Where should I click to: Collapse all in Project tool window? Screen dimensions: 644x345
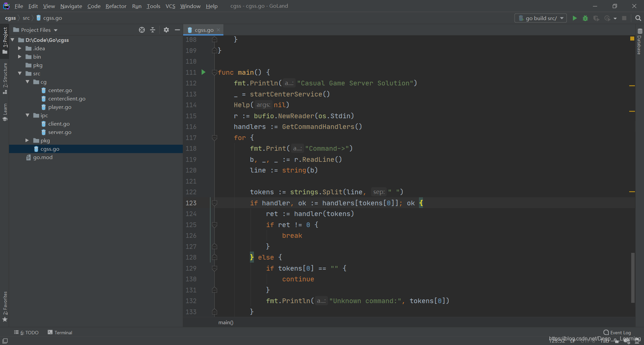tap(153, 30)
